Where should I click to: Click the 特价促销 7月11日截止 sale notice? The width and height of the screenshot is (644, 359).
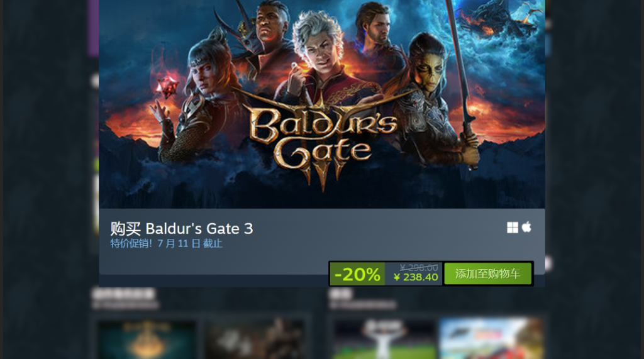click(x=166, y=243)
